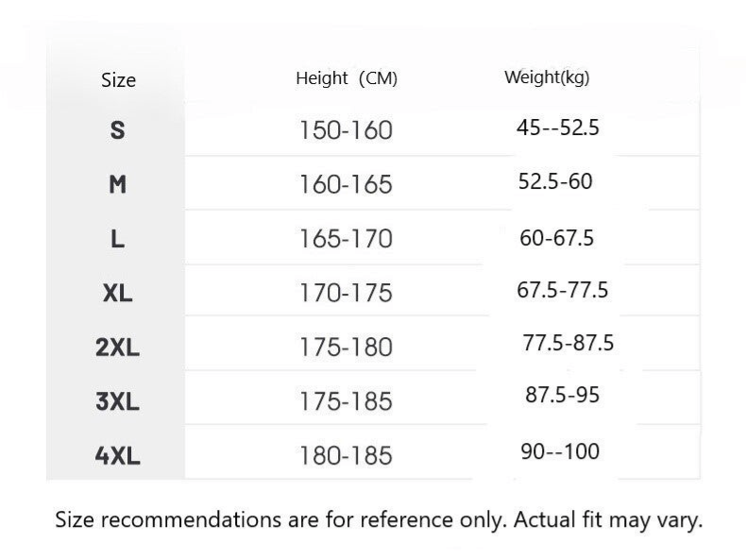
Task: Select the 165-170 height cell
Action: click(346, 239)
